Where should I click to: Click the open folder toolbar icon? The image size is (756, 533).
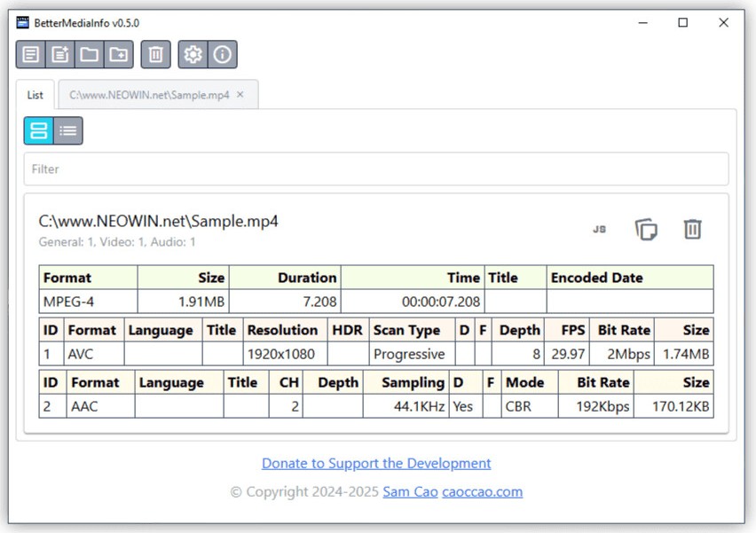[89, 55]
